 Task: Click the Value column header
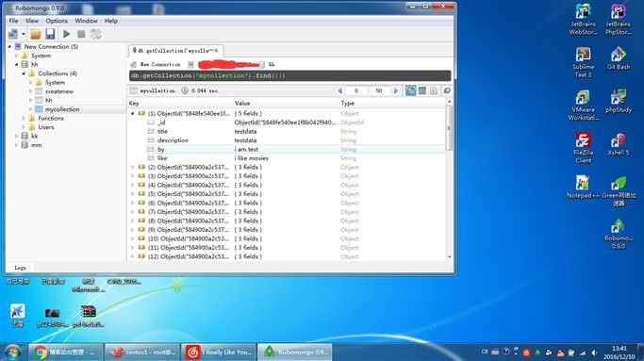click(x=287, y=104)
